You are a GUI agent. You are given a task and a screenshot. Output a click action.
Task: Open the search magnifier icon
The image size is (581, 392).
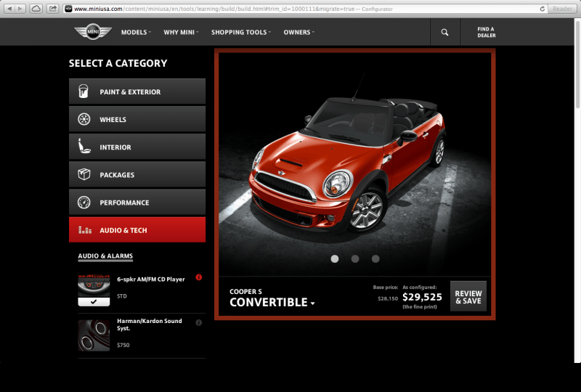pos(444,32)
